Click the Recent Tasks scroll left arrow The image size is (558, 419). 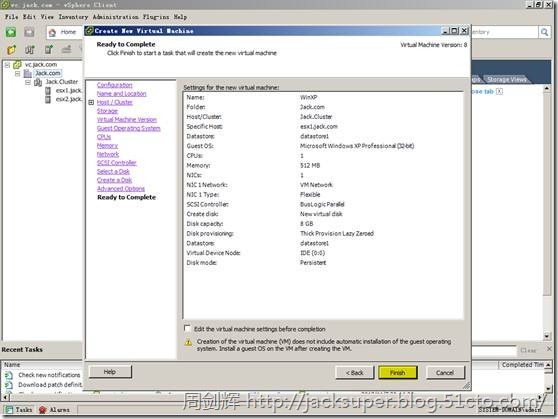click(x=5, y=396)
